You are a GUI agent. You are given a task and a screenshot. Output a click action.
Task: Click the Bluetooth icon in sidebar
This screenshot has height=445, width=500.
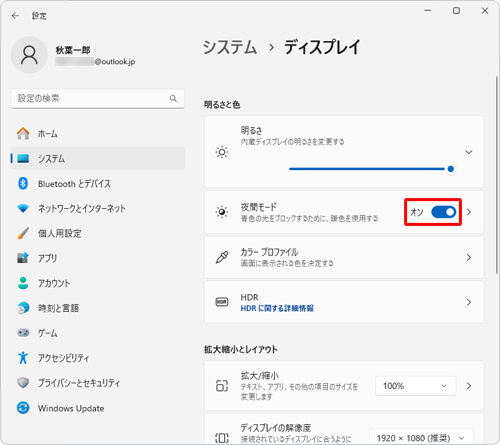point(23,183)
